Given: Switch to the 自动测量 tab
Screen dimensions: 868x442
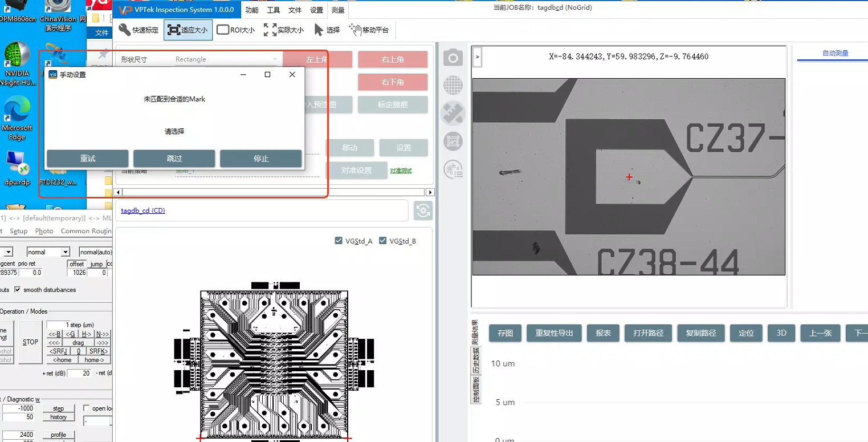Looking at the screenshot, I should coord(835,53).
